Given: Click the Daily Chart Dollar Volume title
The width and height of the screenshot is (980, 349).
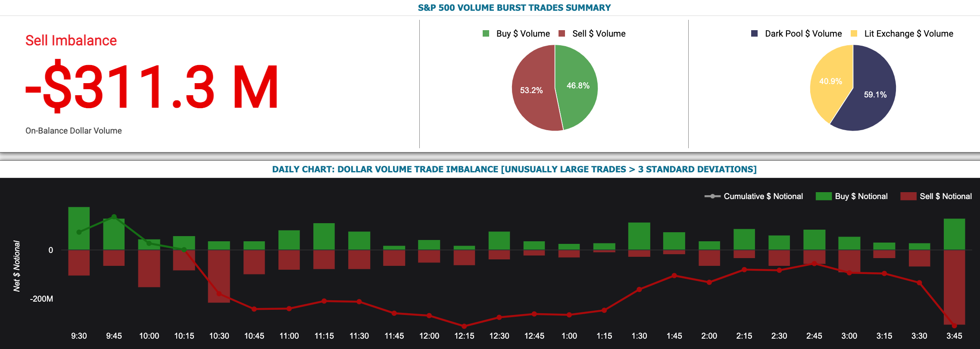Looking at the screenshot, I should [514, 169].
